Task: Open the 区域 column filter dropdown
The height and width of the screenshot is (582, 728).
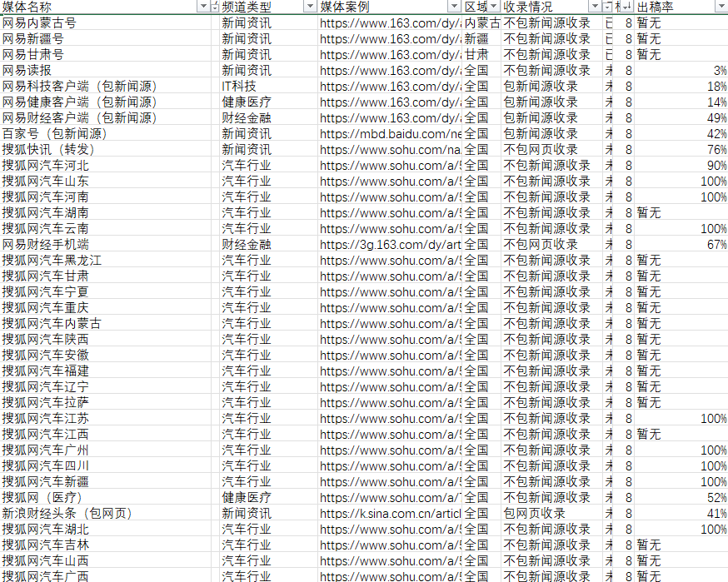Action: coord(494,7)
